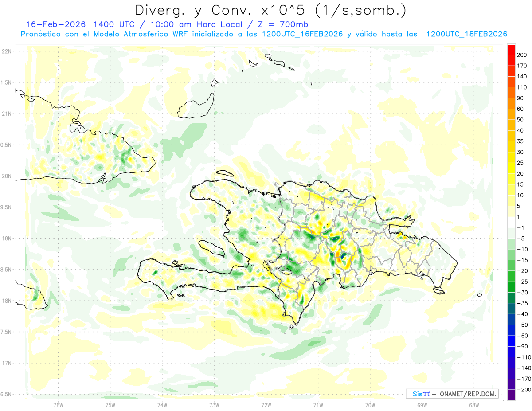This screenshot has width=532, height=411.
Task: Click the colorbar value '-20'
Action: click(522, 271)
